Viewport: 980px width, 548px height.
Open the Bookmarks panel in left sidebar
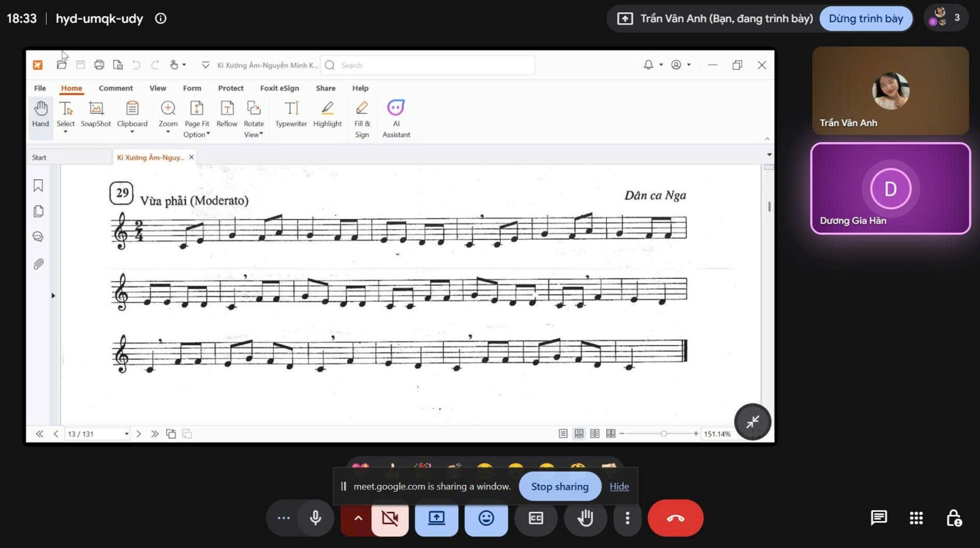click(x=38, y=186)
